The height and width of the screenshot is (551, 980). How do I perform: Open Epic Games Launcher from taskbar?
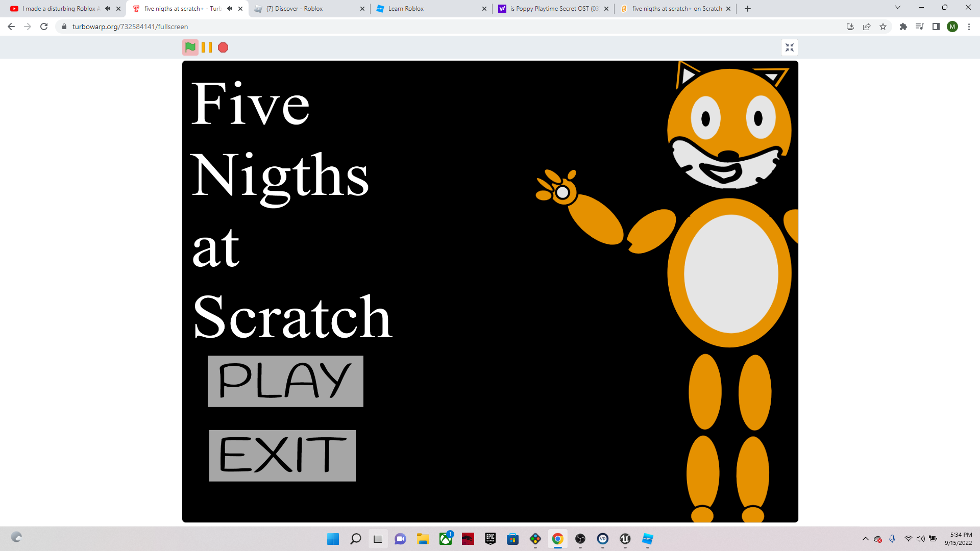pos(490,539)
